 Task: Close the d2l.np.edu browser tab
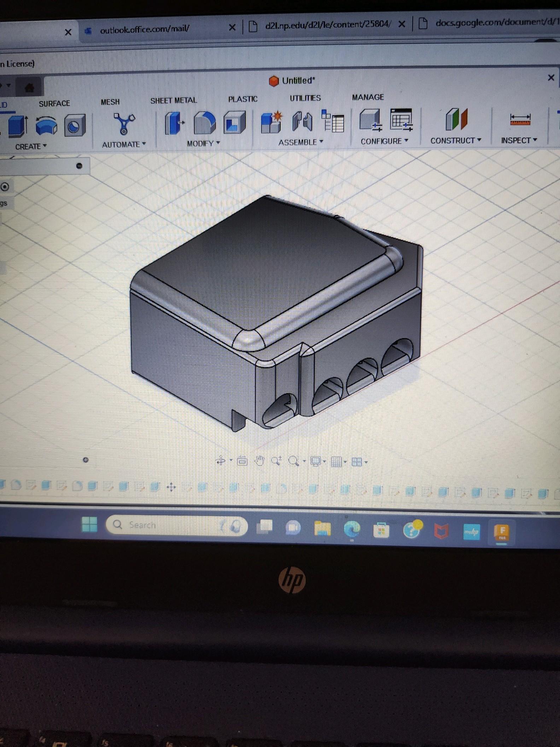[402, 24]
